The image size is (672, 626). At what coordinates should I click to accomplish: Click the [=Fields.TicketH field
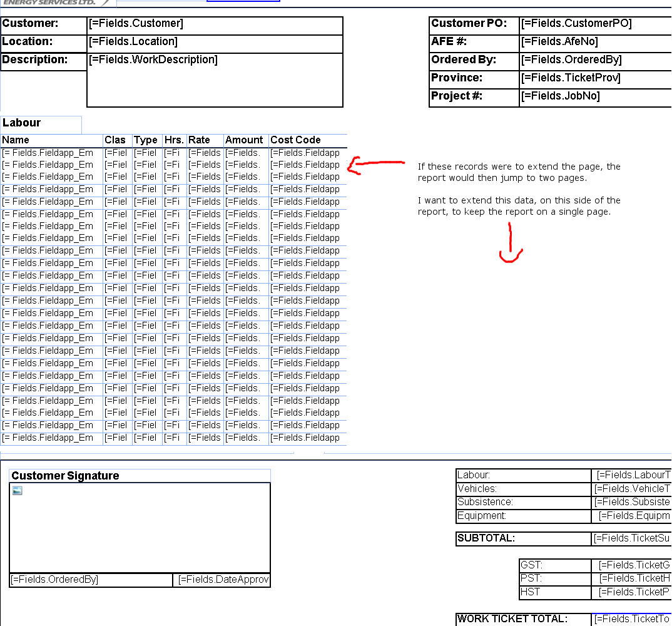(x=631, y=579)
